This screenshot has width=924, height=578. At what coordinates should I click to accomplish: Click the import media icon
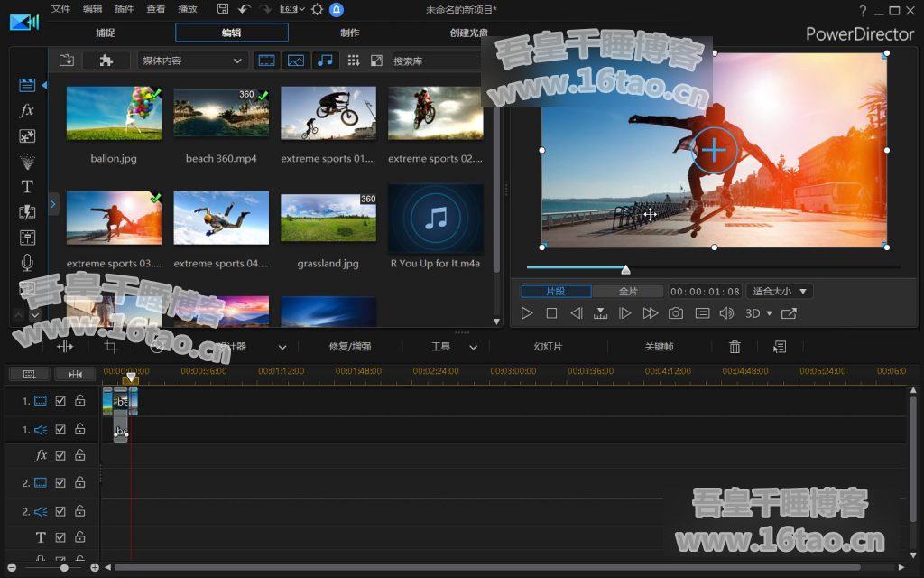coord(66,61)
